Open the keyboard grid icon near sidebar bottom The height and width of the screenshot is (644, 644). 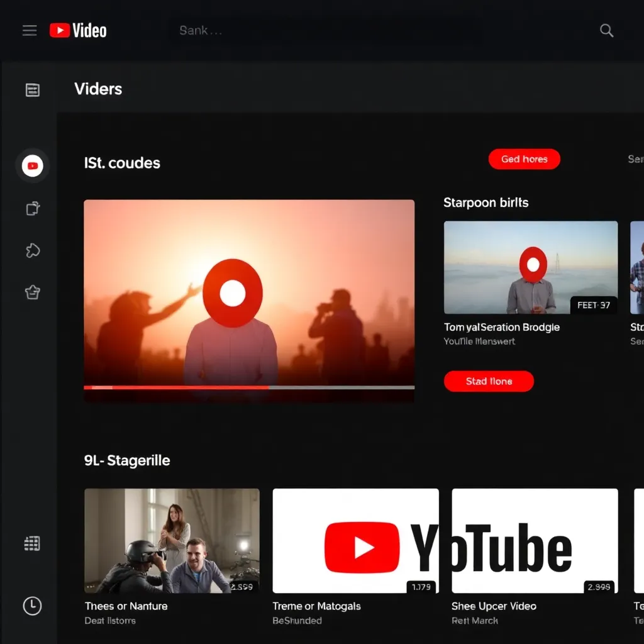pyautogui.click(x=31, y=543)
